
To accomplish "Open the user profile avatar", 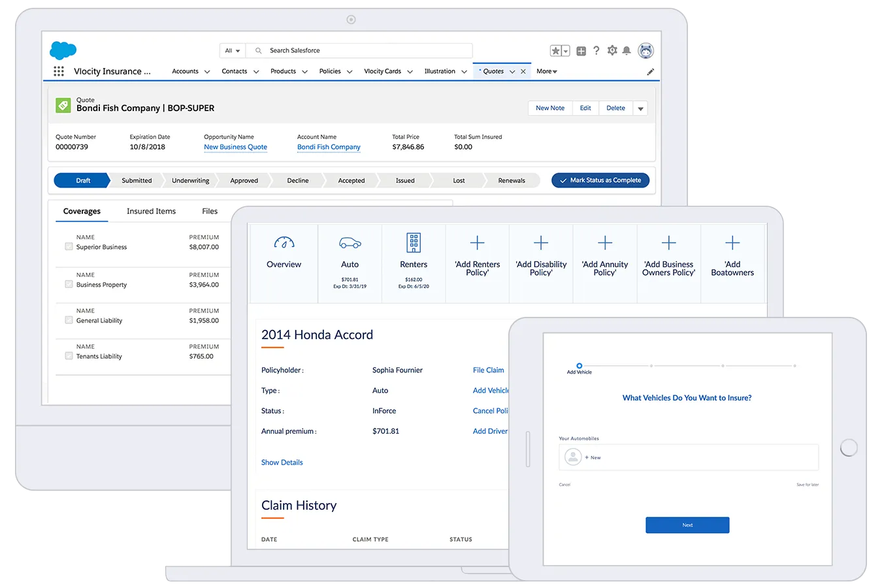I will pos(645,51).
